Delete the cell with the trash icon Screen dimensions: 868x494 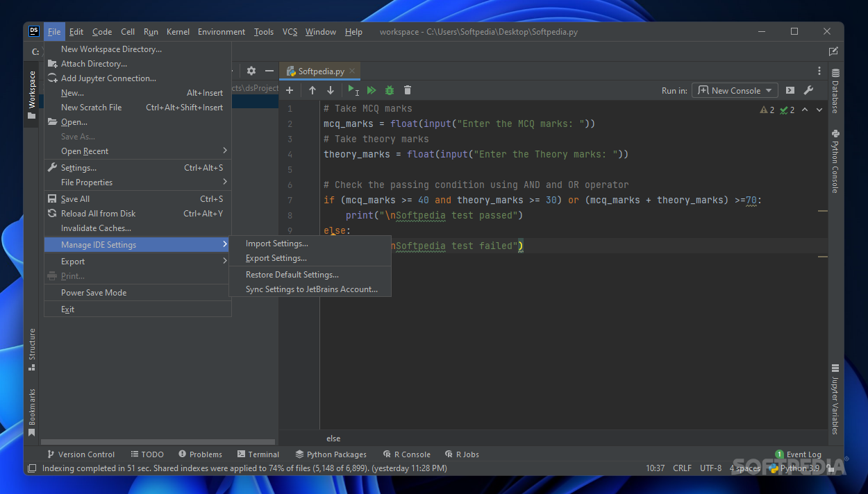click(408, 90)
